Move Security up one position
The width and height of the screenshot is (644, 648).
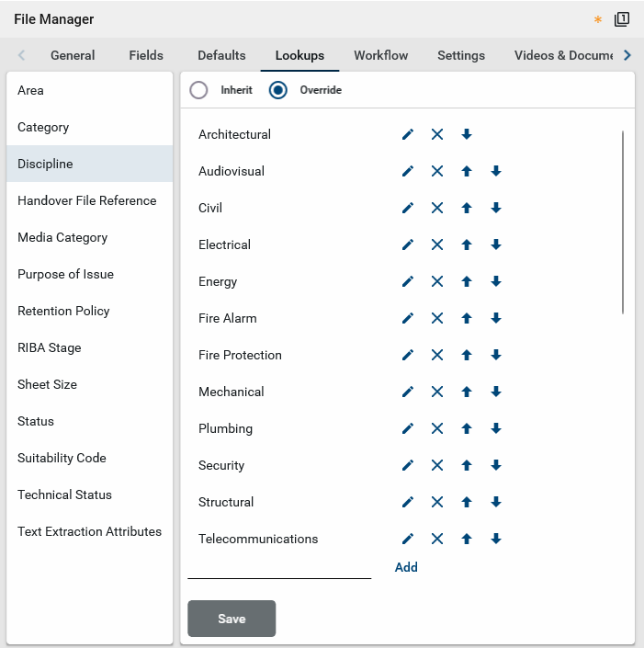pyautogui.click(x=467, y=466)
